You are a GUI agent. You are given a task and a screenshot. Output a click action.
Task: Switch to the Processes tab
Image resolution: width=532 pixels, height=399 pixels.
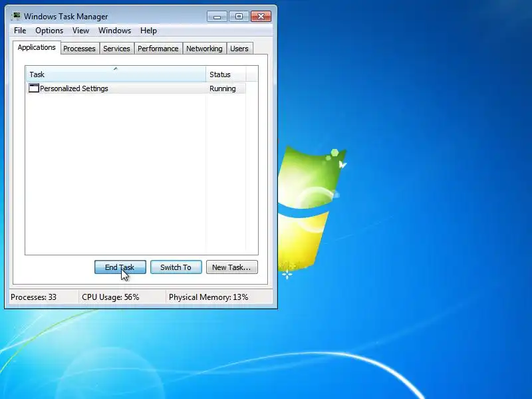click(x=79, y=49)
